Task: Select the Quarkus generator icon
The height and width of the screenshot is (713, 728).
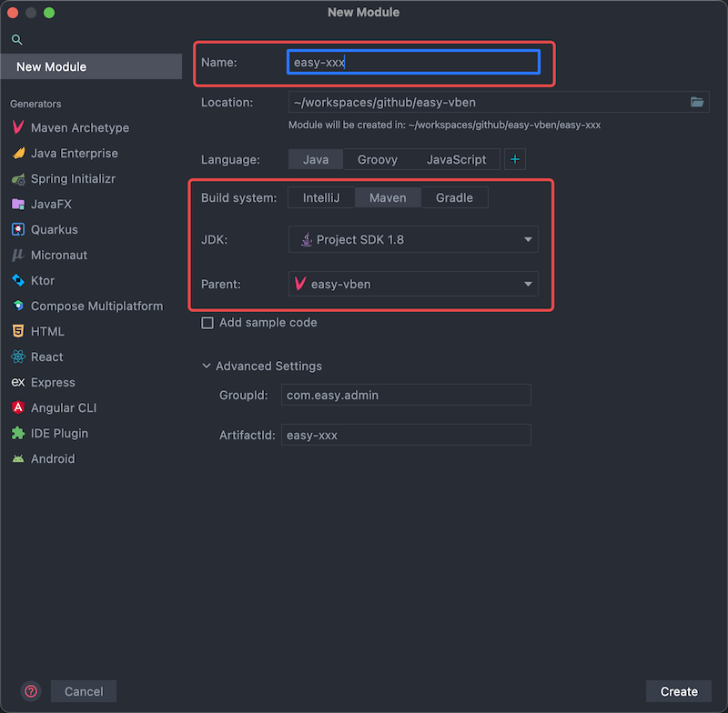Action: 18,229
